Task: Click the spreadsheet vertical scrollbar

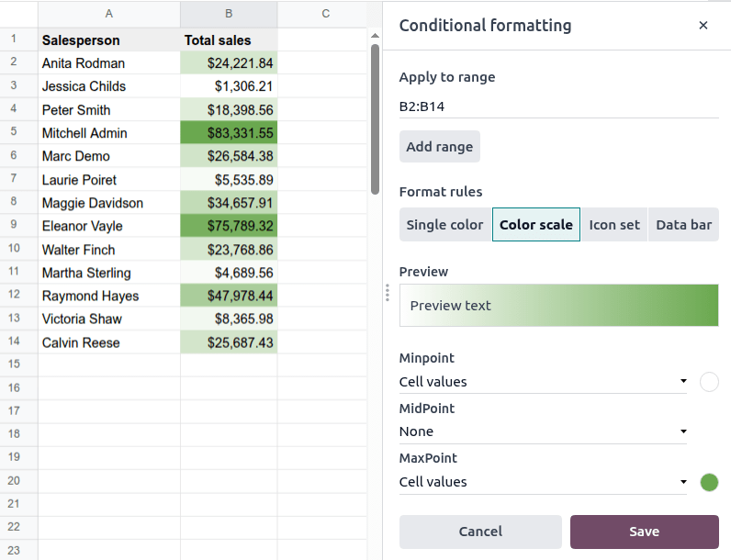Action: click(375, 118)
